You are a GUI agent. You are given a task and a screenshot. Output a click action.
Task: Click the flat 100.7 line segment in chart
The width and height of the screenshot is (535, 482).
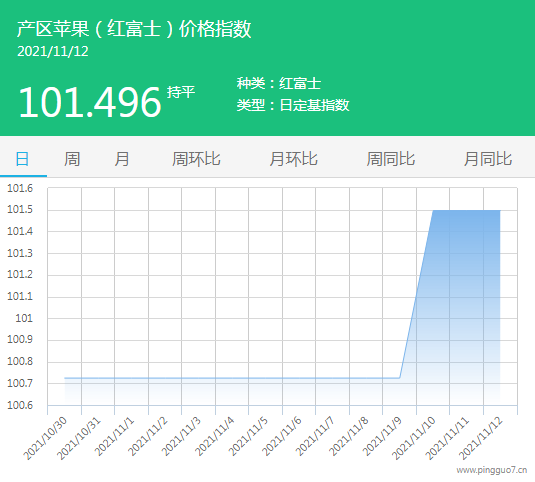click(x=232, y=378)
